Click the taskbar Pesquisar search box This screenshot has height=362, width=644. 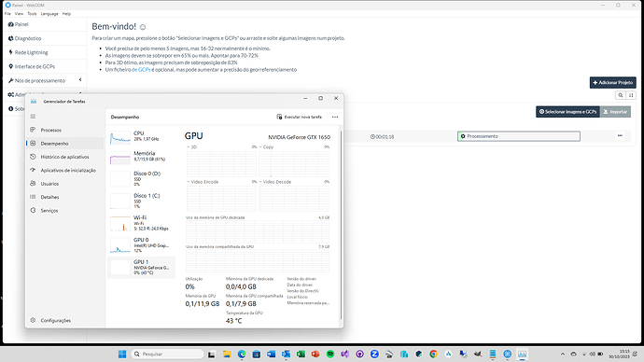[167, 354]
